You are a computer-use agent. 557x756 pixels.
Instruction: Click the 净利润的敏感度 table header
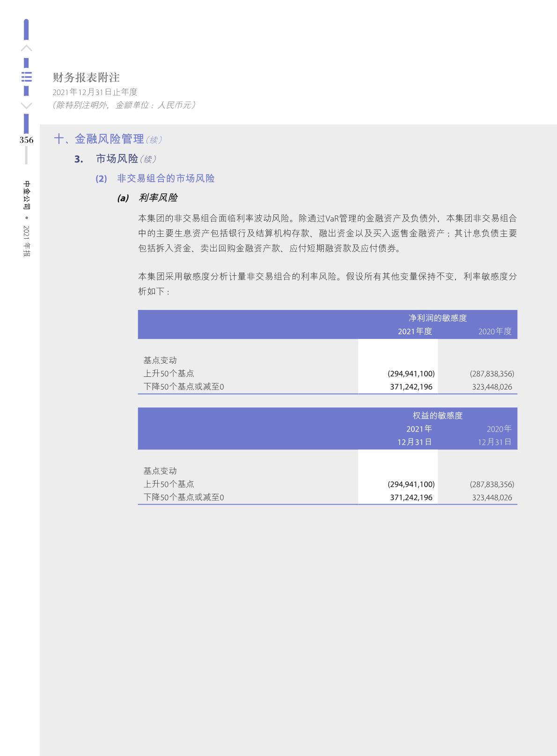[437, 318]
